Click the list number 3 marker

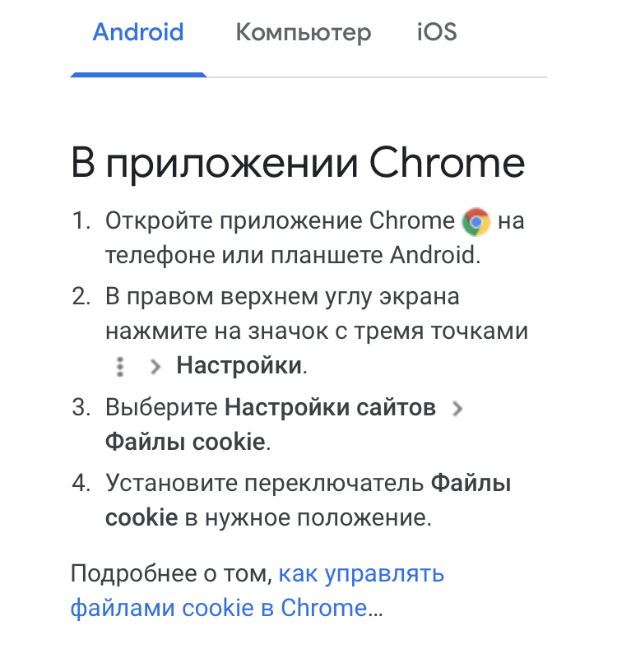[x=81, y=408]
